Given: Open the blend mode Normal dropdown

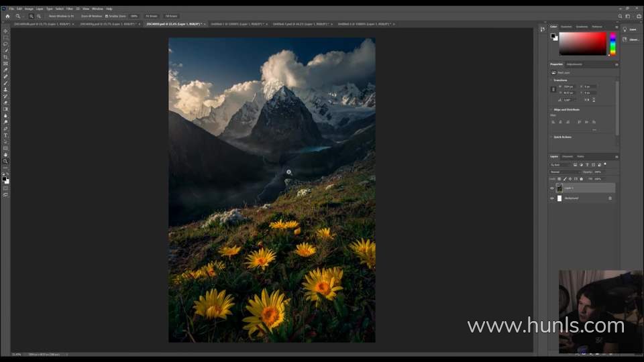Looking at the screenshot, I should click(565, 172).
